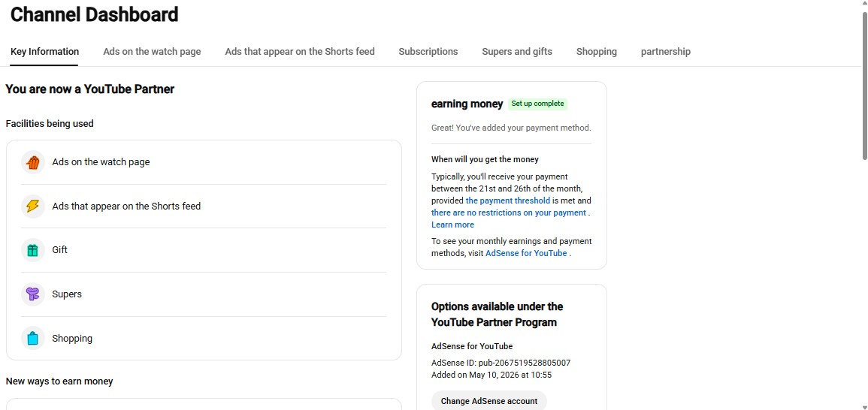Go to the Subscriptions tab
This screenshot has width=868, height=410.
click(428, 52)
